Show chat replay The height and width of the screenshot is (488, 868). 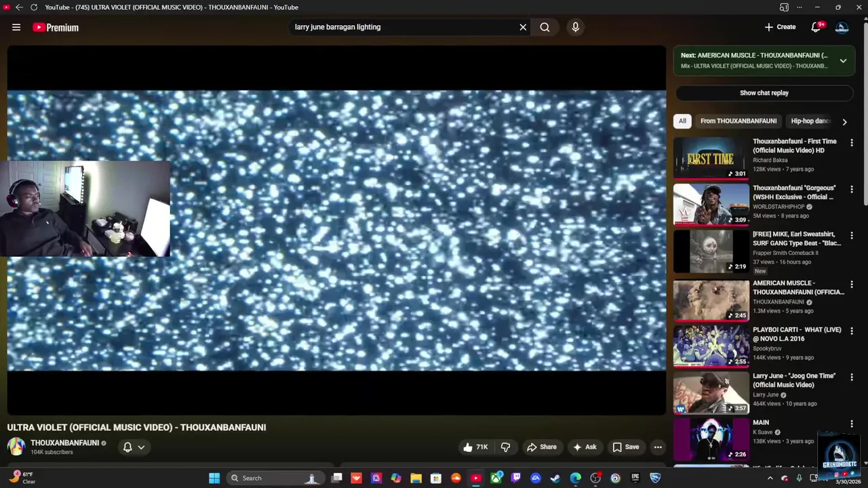(x=764, y=93)
